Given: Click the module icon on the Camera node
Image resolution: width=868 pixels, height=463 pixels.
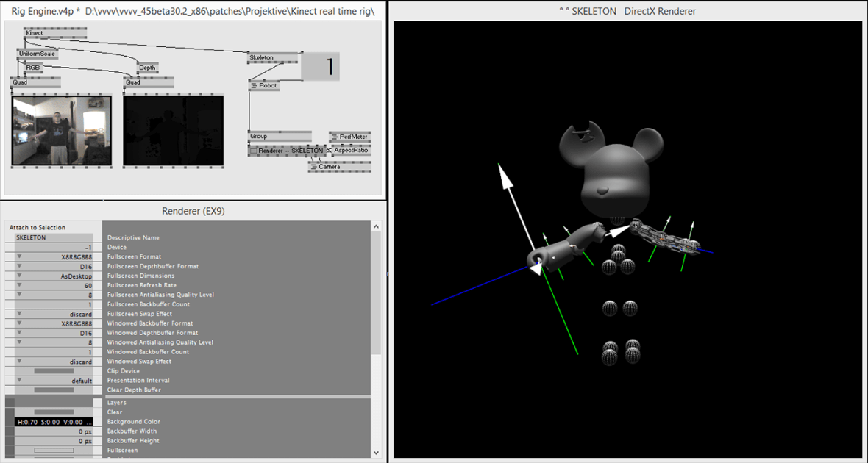Looking at the screenshot, I should (x=314, y=167).
